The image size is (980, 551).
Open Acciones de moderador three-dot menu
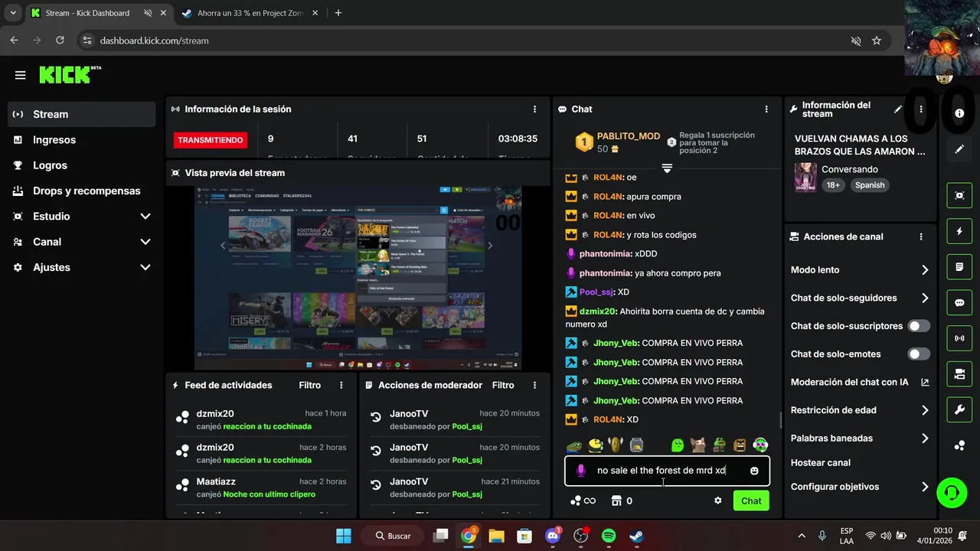(534, 385)
